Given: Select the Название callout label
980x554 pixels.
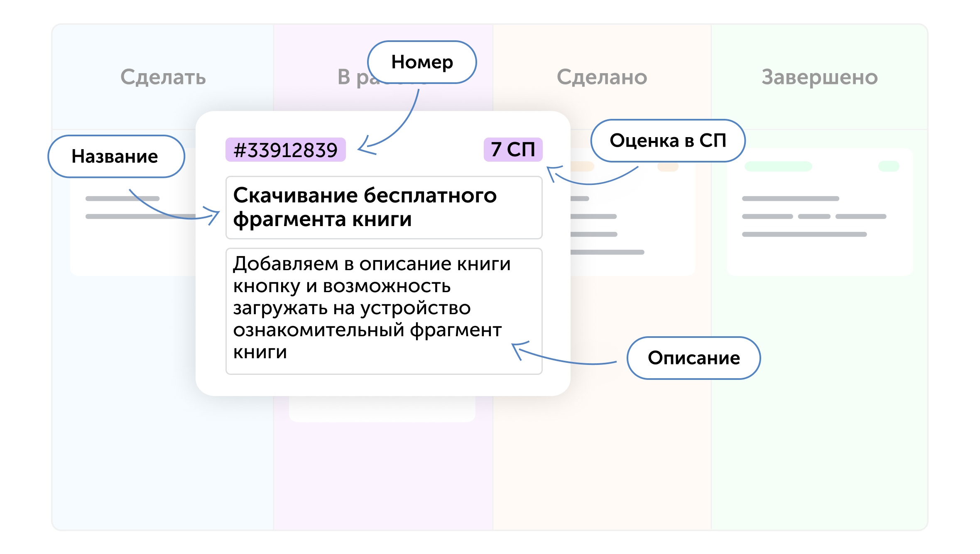Looking at the screenshot, I should 115,157.
